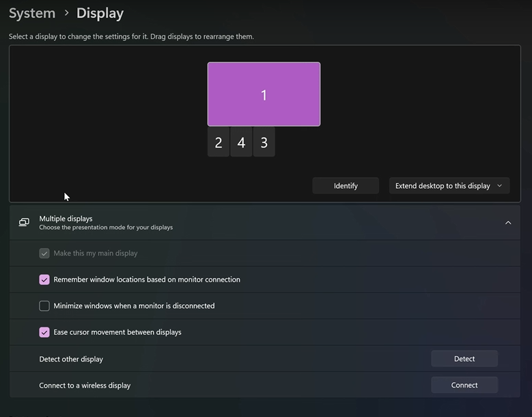
Task: Click the Detect other display label
Action: pos(71,359)
